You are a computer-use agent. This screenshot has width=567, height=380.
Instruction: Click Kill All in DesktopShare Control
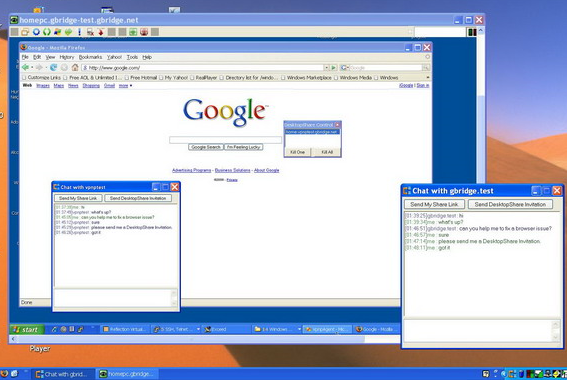tap(327, 152)
